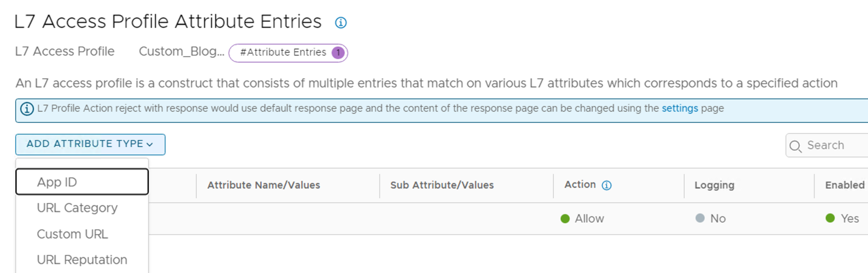Pick URL Reputation from the list
The height and width of the screenshot is (273, 868).
(x=82, y=259)
